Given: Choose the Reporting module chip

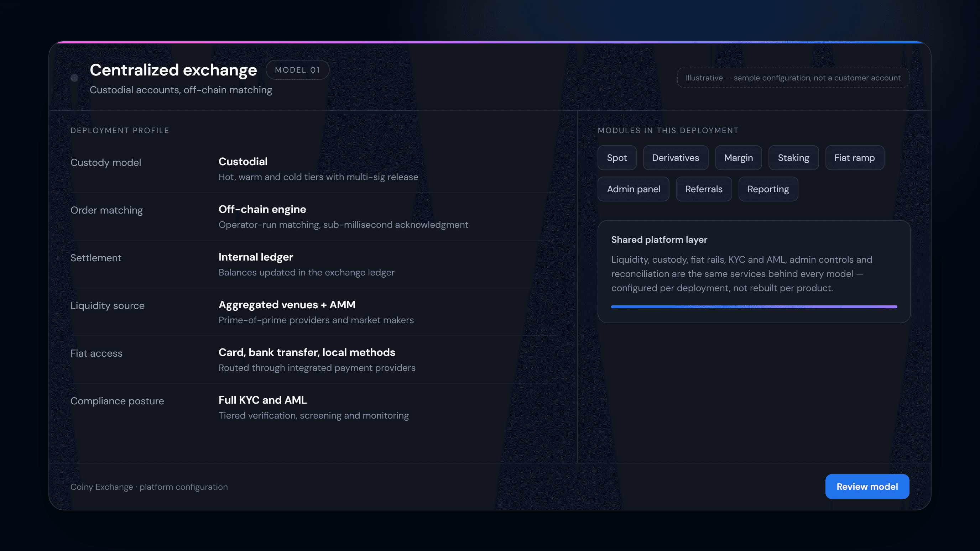Looking at the screenshot, I should [768, 189].
